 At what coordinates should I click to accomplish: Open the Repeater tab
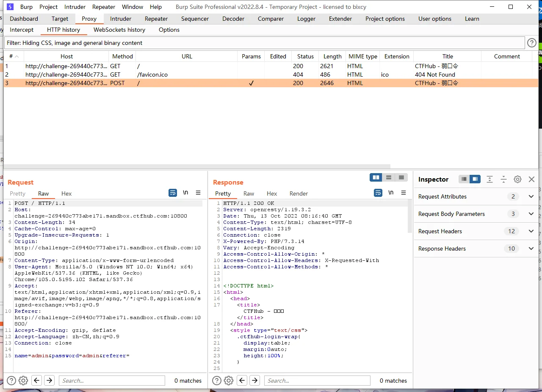coord(156,19)
